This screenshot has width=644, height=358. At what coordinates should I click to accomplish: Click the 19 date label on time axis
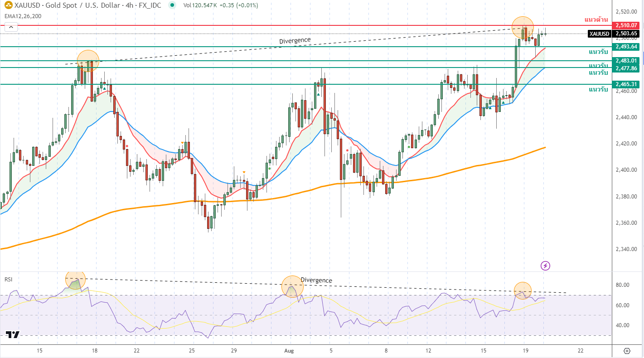pyautogui.click(x=525, y=351)
